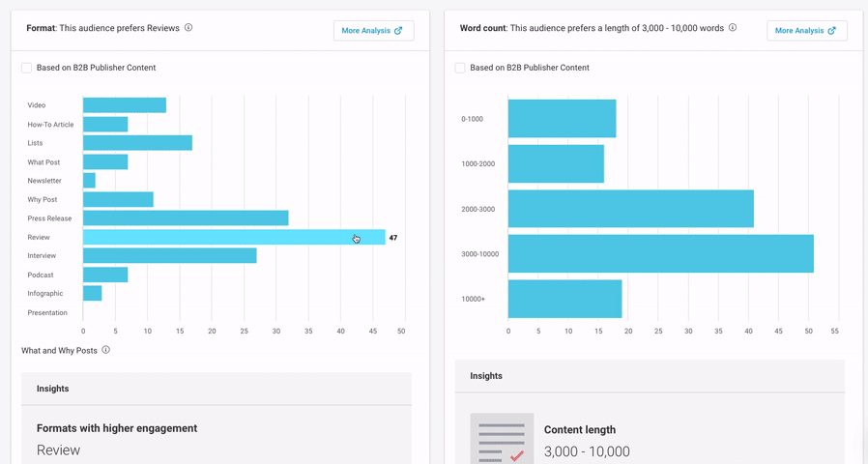The height and width of the screenshot is (464, 868).
Task: Click the info icon beside Format title
Action: tap(188, 28)
